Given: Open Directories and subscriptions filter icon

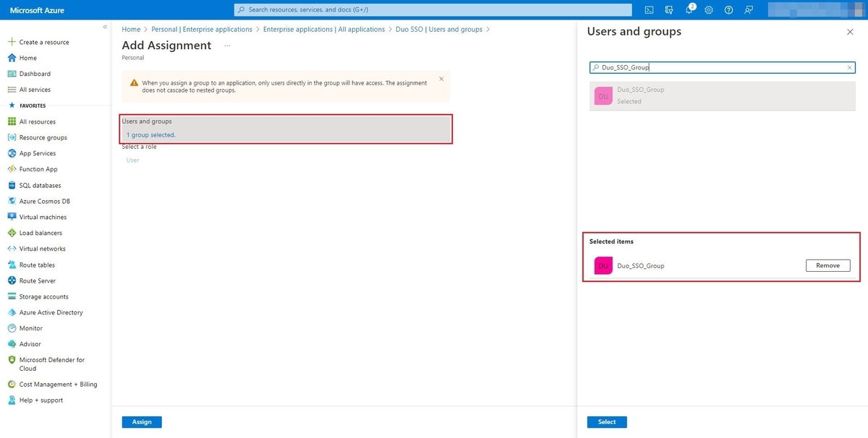Looking at the screenshot, I should pos(669,9).
